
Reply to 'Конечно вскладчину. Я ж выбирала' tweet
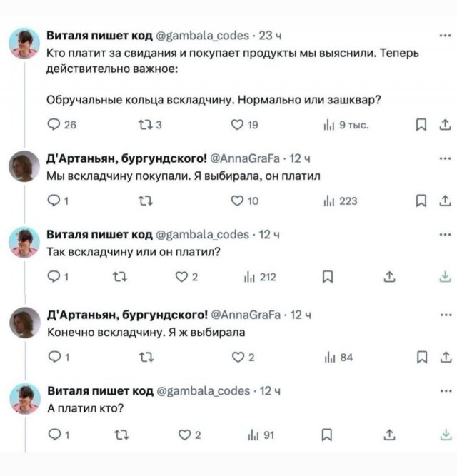[54, 358]
